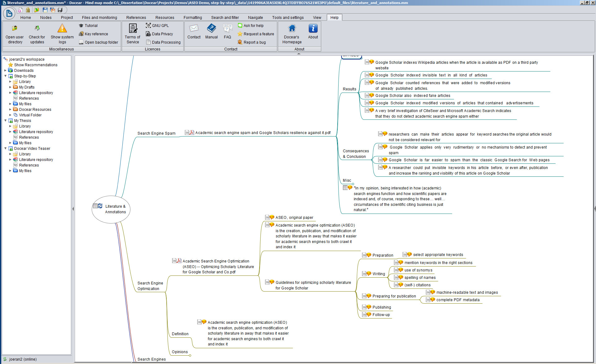Click the PDF icon of Academic Search Engine Optimization node

click(x=179, y=261)
